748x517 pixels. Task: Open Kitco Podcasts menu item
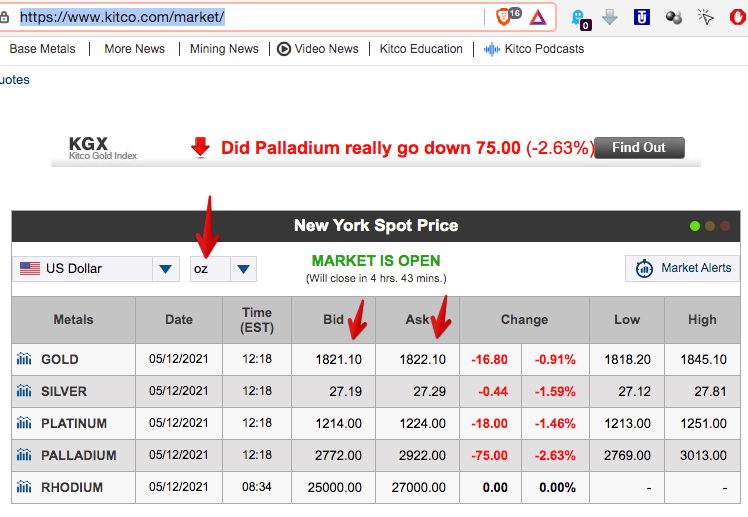pos(534,49)
